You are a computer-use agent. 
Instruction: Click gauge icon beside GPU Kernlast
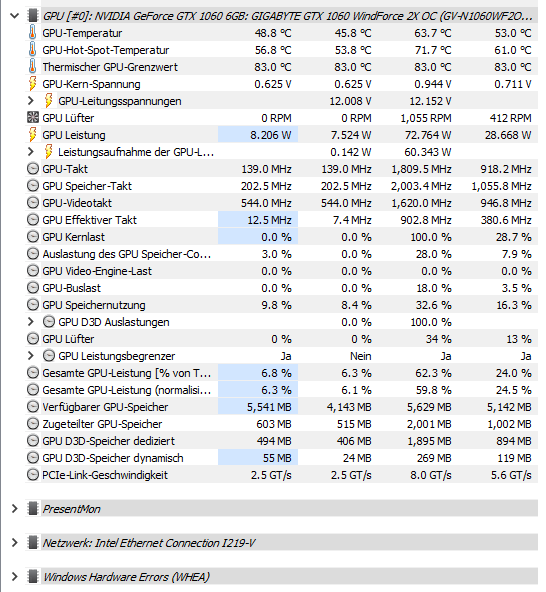[x=33, y=237]
